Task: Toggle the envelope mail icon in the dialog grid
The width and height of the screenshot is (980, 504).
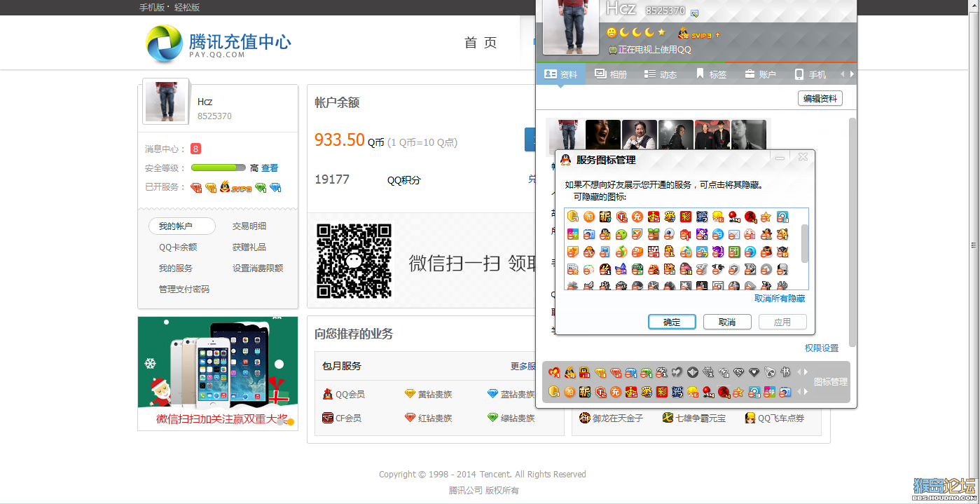Action: pyautogui.click(x=734, y=234)
